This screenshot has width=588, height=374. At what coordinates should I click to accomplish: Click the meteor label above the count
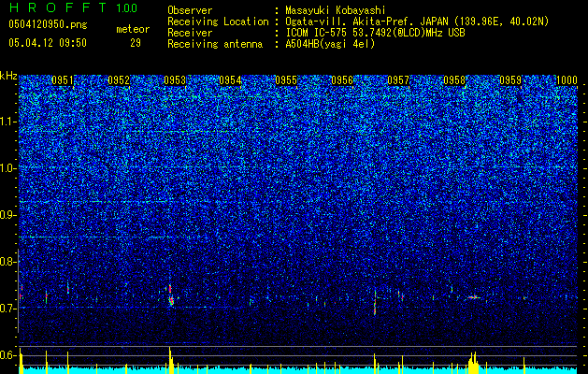(x=133, y=29)
